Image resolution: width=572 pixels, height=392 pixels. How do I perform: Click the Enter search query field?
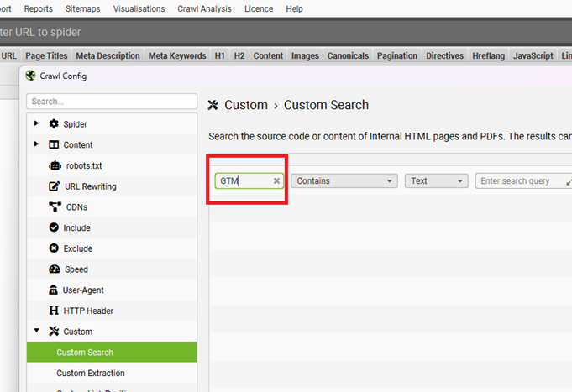tap(522, 180)
